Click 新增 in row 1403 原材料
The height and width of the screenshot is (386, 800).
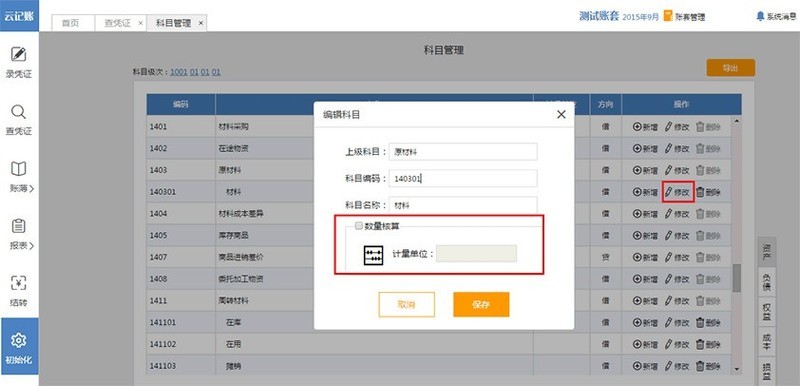(645, 170)
